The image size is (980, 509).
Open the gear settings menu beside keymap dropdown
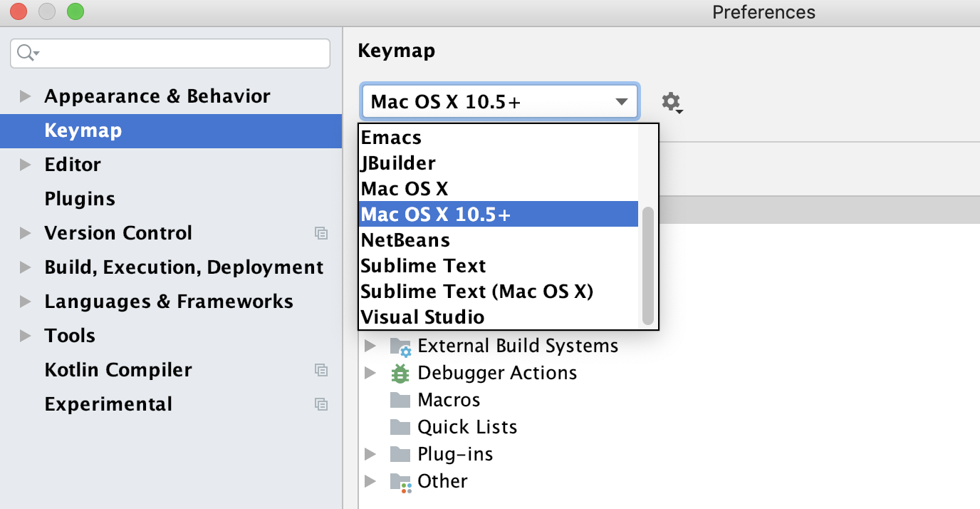(x=670, y=102)
